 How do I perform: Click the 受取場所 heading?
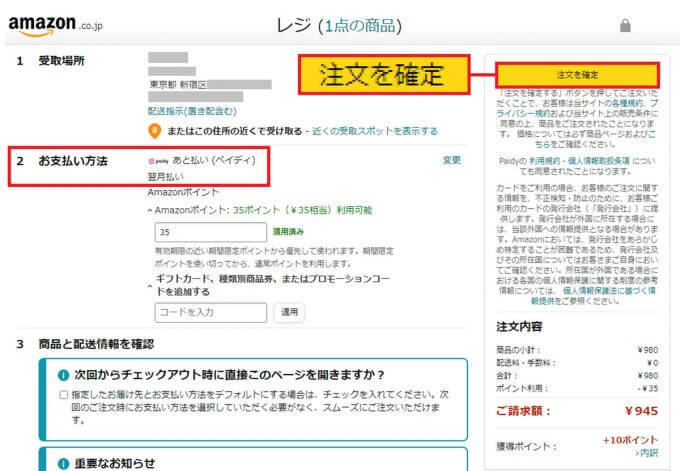(62, 61)
